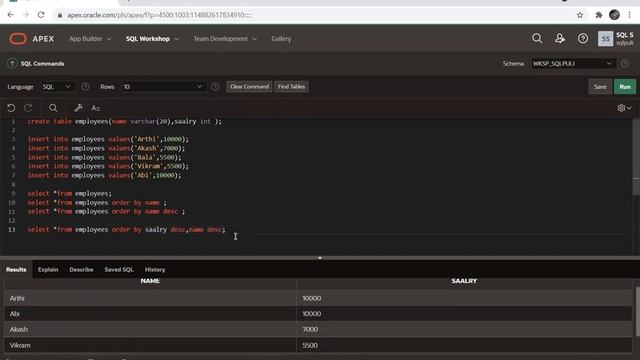Open browser profile avatar
Image resolution: width=640 pixels, height=360 pixels.
[x=614, y=15]
